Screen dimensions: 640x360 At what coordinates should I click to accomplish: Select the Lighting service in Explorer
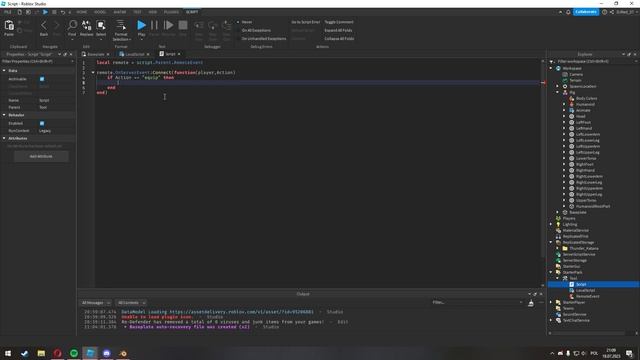click(x=570, y=224)
